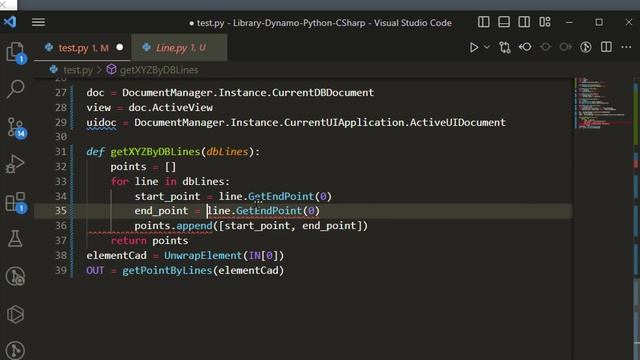Screen dimensions: 640x360
Task: Open the Testing flask view
Action: coord(16,238)
